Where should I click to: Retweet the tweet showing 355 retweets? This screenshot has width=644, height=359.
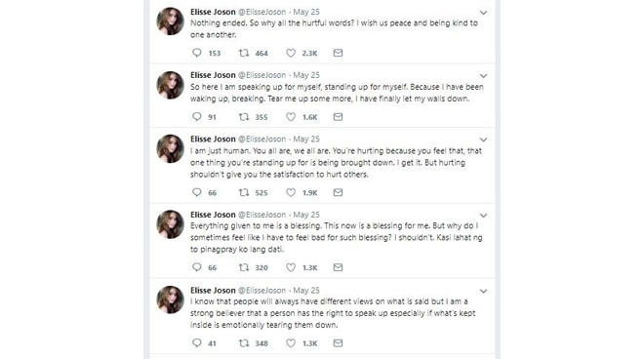click(244, 117)
